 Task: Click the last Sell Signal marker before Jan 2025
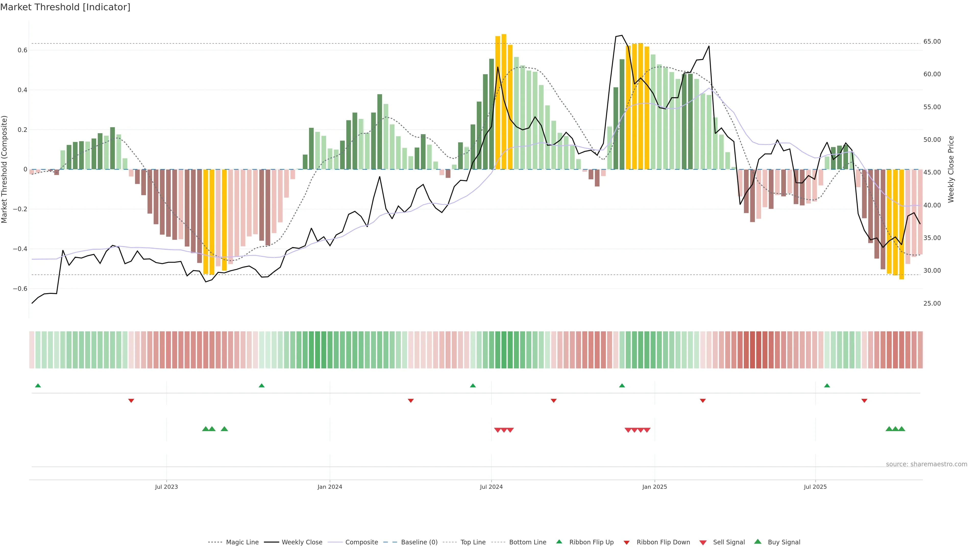click(647, 430)
